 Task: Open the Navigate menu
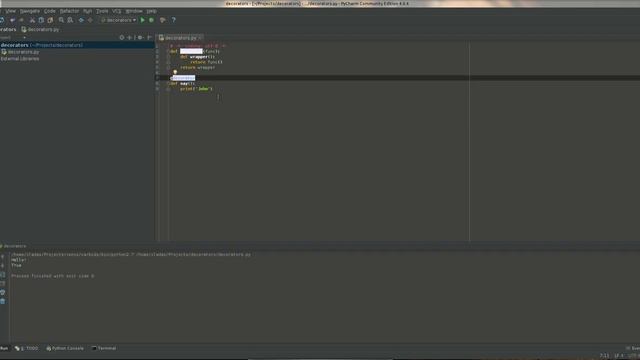coord(30,11)
